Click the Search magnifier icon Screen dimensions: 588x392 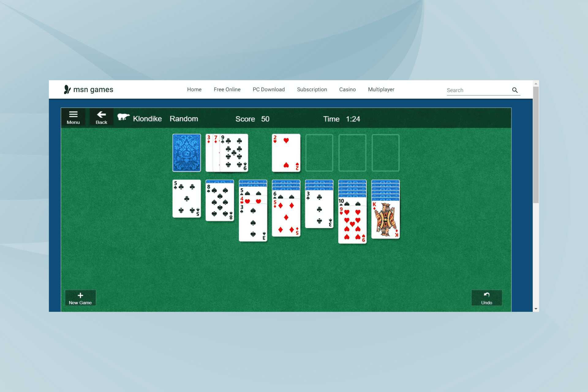(515, 90)
